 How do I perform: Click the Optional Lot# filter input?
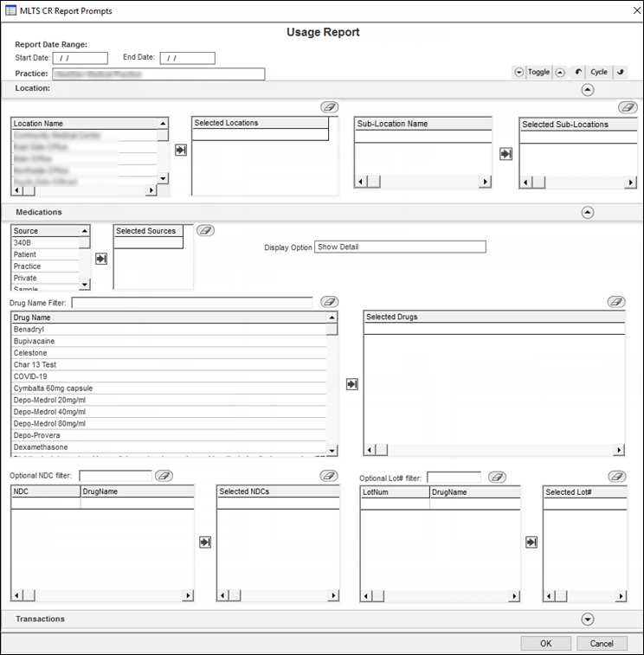tap(454, 478)
